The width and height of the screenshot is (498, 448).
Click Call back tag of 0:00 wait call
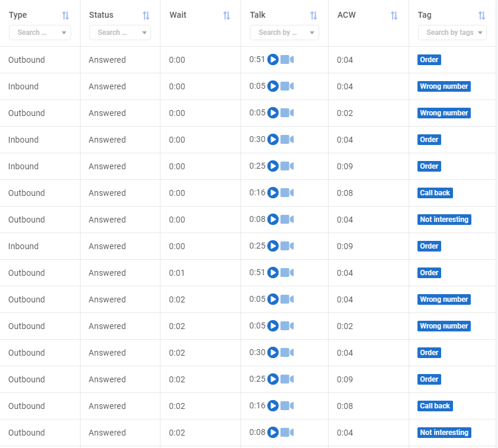[x=435, y=193]
